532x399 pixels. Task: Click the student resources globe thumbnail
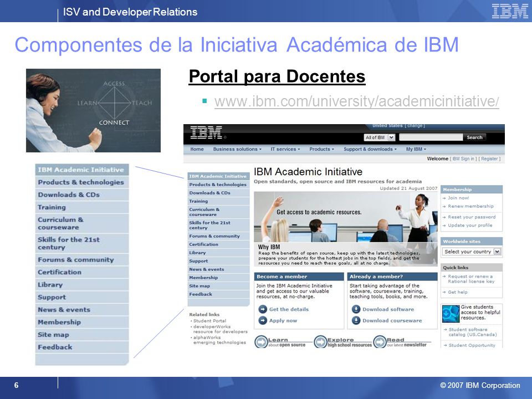[451, 314]
